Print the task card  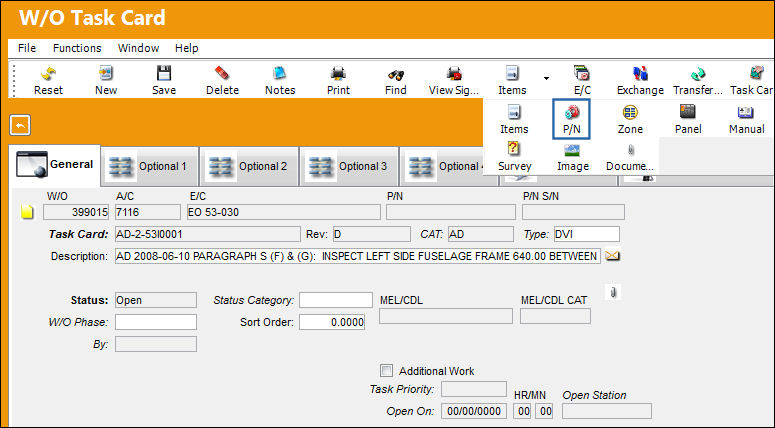coord(338,80)
